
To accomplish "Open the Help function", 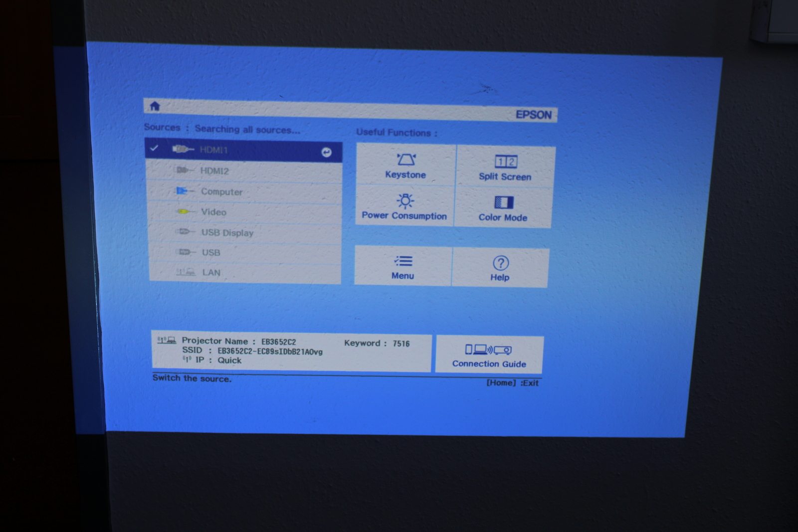I will (501, 267).
